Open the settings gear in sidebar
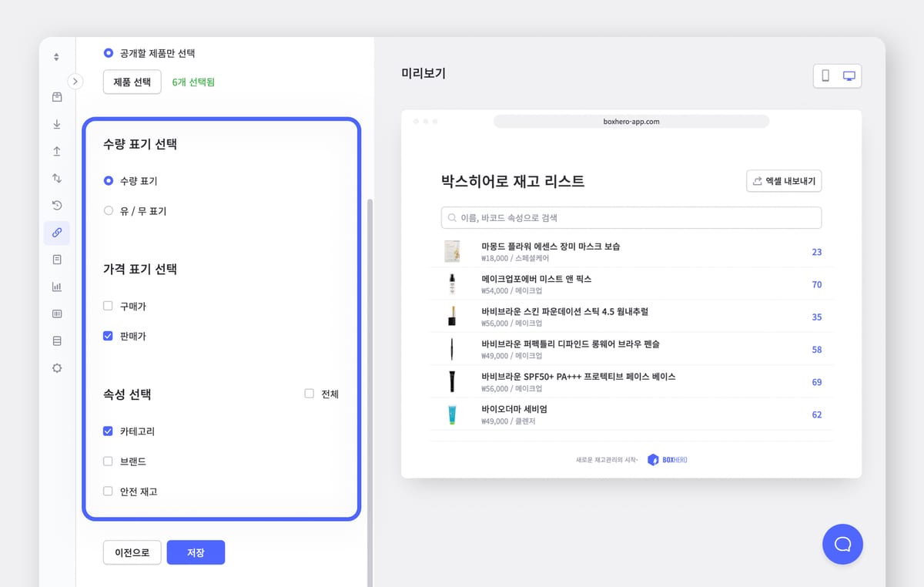 (x=56, y=367)
